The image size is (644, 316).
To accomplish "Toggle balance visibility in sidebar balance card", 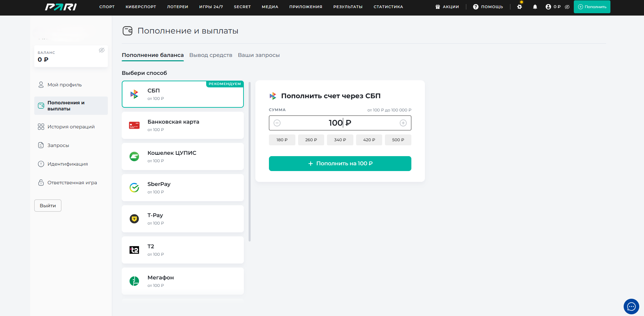I will click(101, 50).
